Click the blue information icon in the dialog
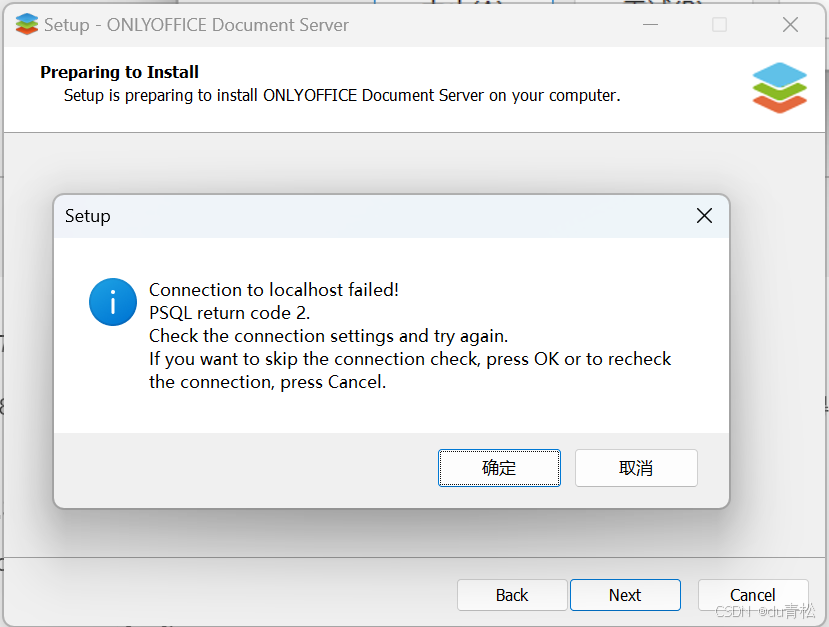Screen dimensions: 829x627 pos(113,302)
